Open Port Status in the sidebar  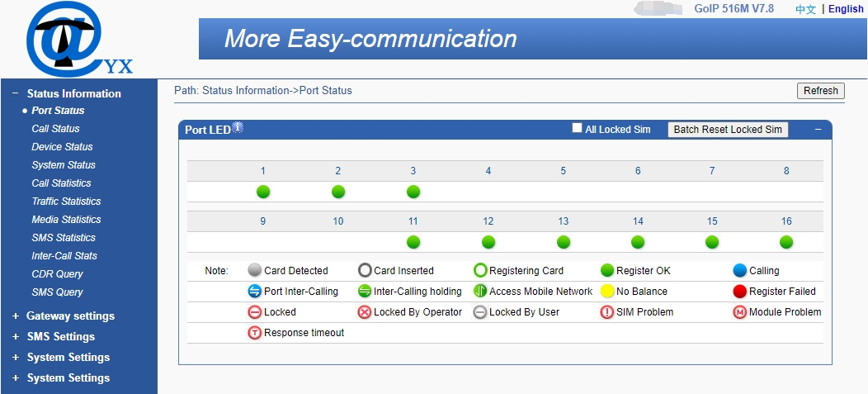(58, 111)
